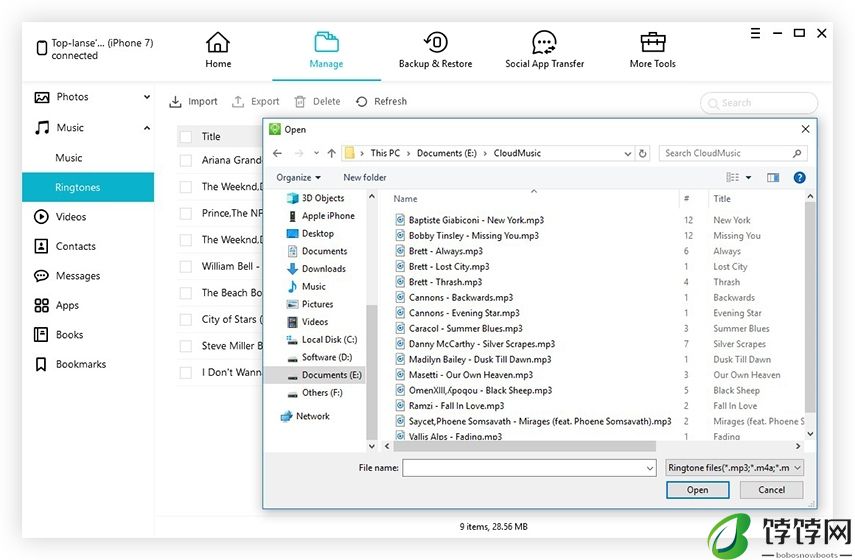855x560 pixels.
Task: Open recent locations dropdown arrow
Action: tap(316, 153)
